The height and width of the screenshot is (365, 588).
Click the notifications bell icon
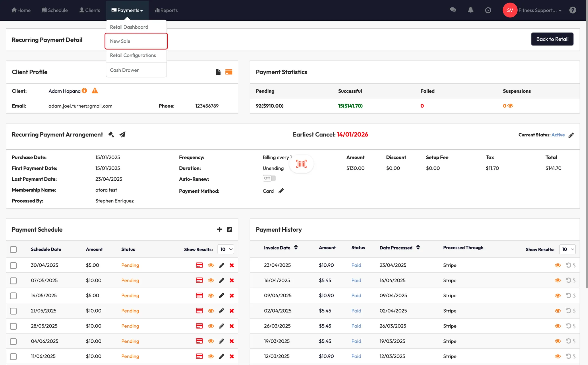pyautogui.click(x=470, y=10)
